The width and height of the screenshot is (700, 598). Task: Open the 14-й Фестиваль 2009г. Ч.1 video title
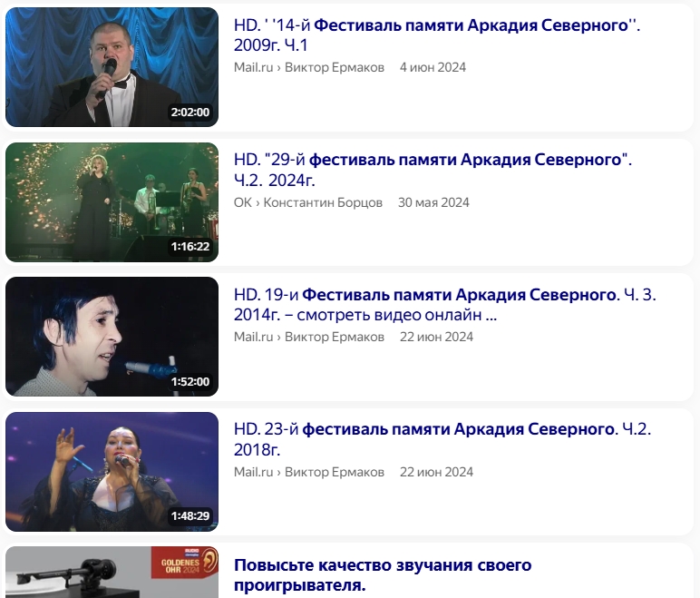click(437, 34)
